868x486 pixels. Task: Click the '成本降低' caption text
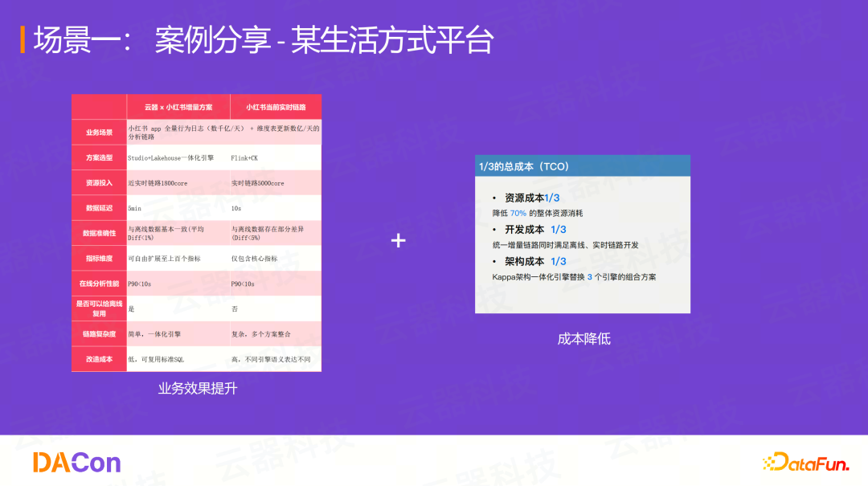[585, 339]
